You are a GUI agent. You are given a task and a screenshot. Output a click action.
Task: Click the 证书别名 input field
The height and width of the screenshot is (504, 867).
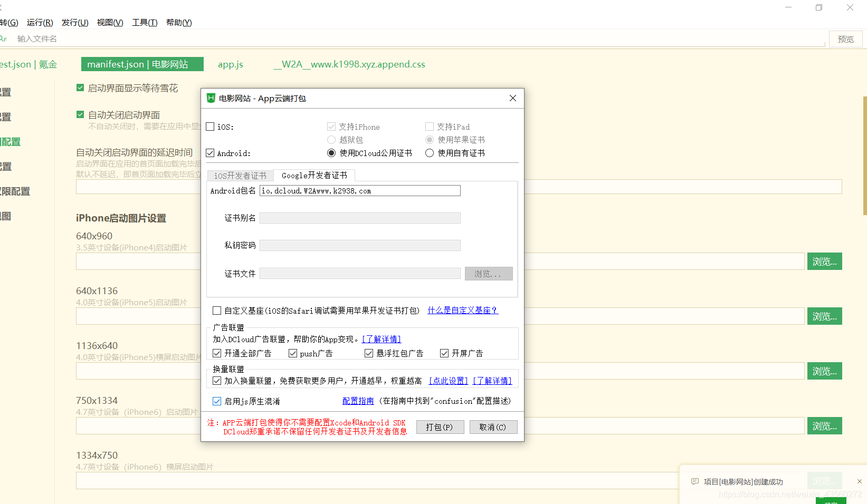(360, 218)
